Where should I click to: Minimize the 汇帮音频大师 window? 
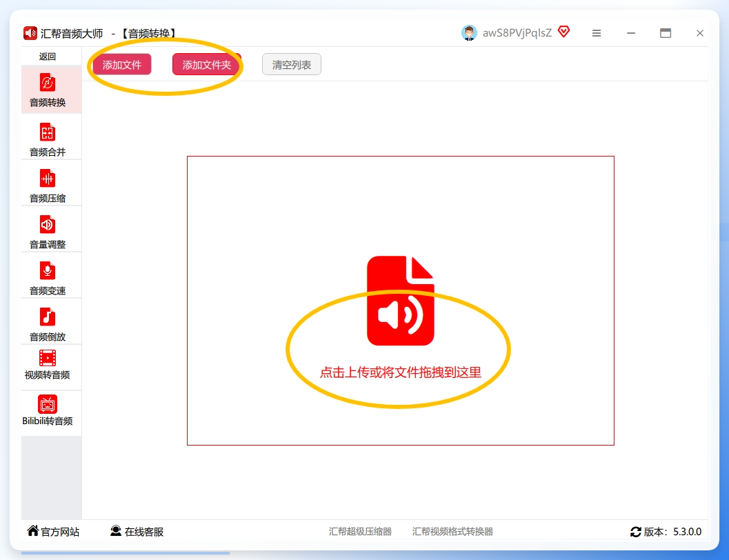point(631,33)
